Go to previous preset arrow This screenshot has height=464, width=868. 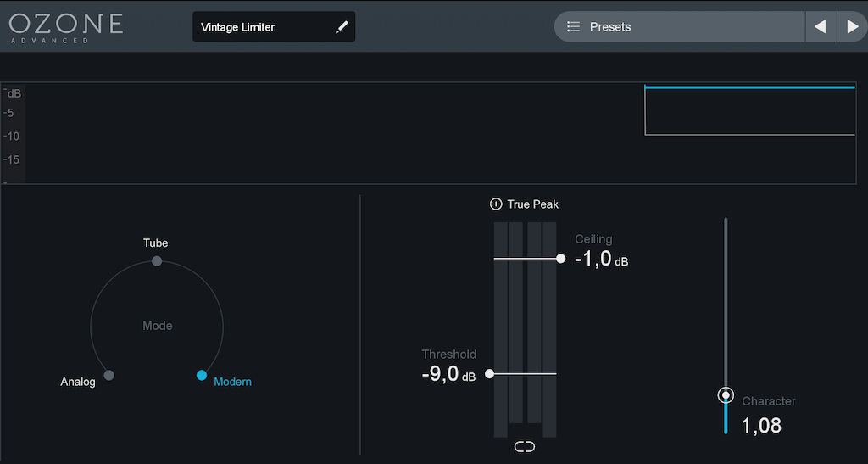point(820,27)
